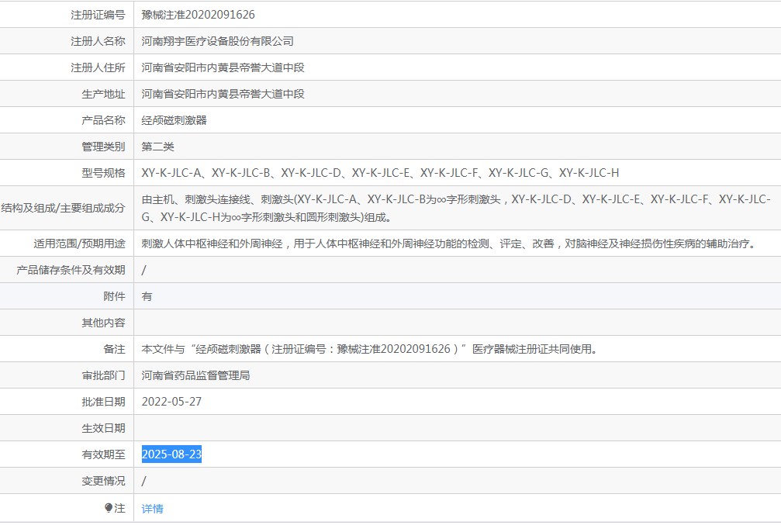Open the 详情 link in the 注 row
Screen dimensions: 781x532
[x=153, y=509]
